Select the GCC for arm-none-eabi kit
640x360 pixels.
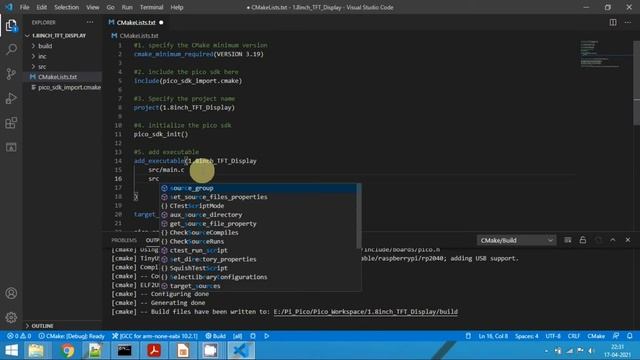click(155, 336)
